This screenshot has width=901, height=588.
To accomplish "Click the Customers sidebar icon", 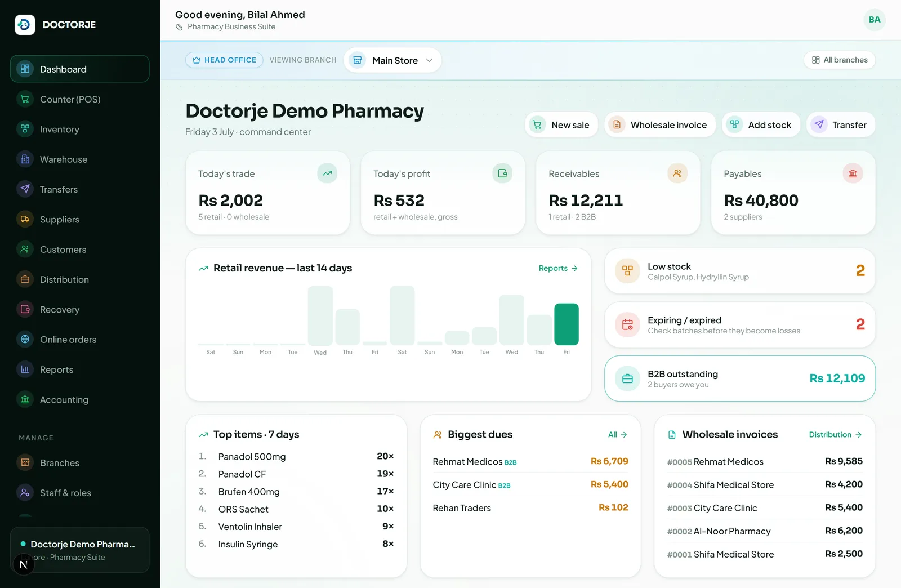I will click(x=25, y=249).
